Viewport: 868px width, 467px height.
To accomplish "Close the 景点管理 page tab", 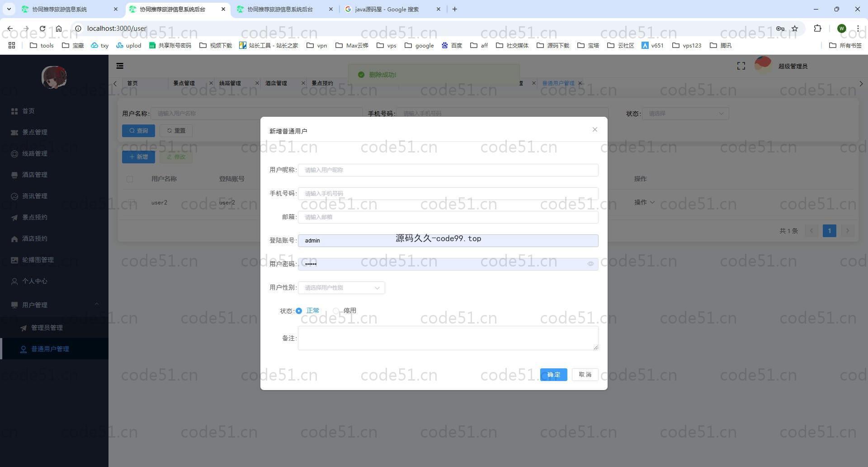I will (x=211, y=83).
